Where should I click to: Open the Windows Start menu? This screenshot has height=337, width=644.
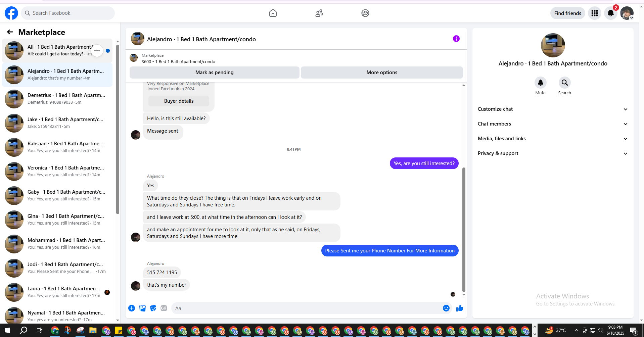[x=7, y=330]
